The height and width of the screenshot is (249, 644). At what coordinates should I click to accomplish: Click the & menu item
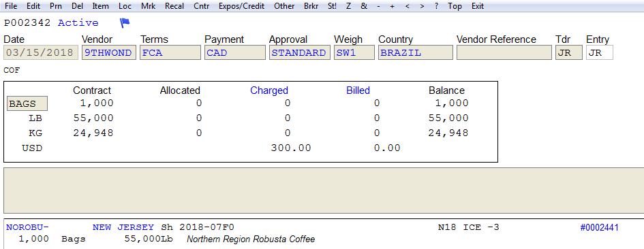pyautogui.click(x=364, y=6)
